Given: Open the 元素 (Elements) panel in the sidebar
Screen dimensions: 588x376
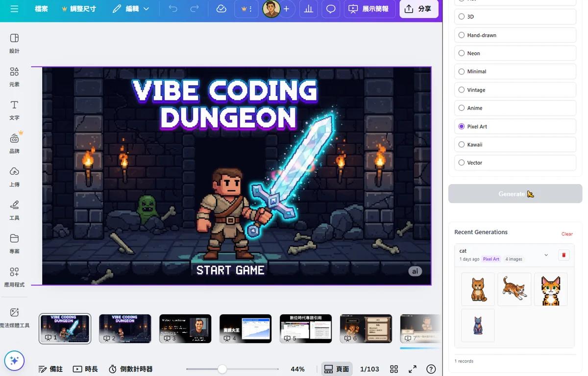Looking at the screenshot, I should coord(14,76).
